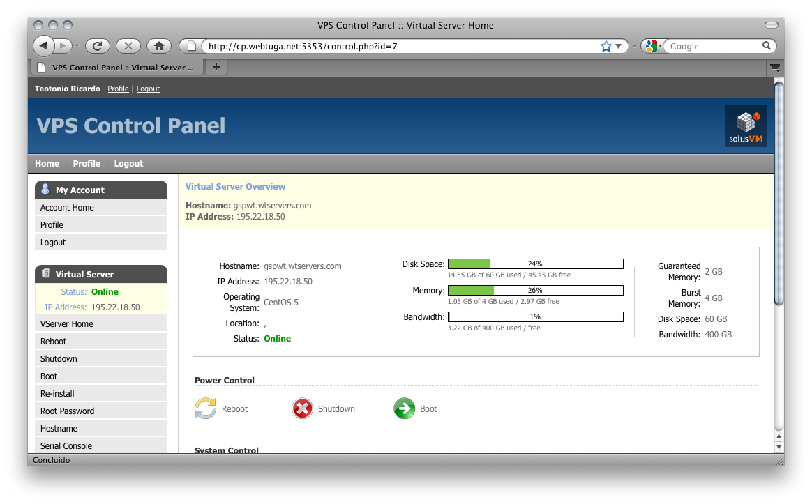Click the Logout link in top user bar
Viewport: 812px width, 504px height.
(148, 89)
